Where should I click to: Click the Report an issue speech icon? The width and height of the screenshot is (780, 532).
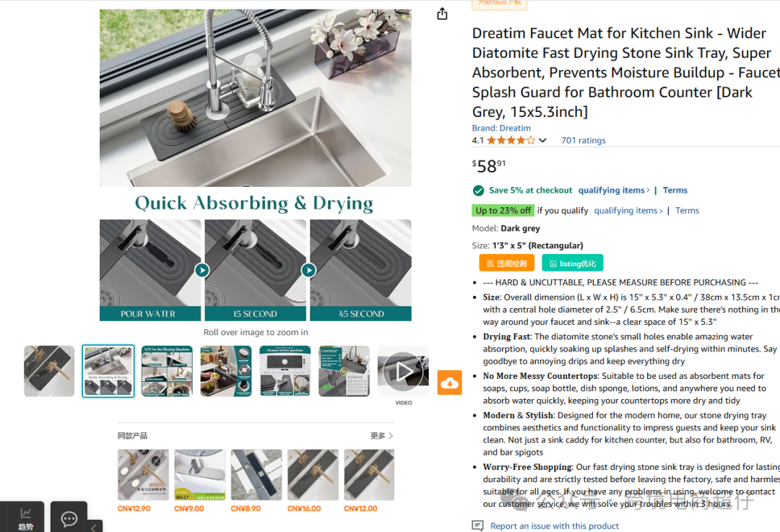pyautogui.click(x=477, y=526)
